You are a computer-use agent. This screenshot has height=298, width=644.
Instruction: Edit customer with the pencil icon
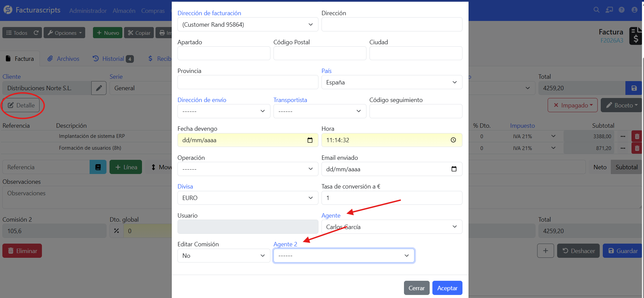pos(99,88)
